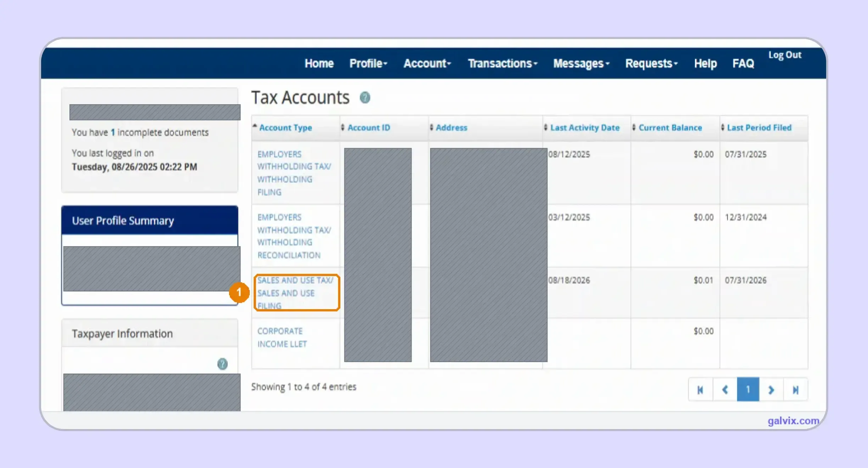Click the Taxpayer Information panel header
The image size is (868, 468).
click(x=150, y=333)
